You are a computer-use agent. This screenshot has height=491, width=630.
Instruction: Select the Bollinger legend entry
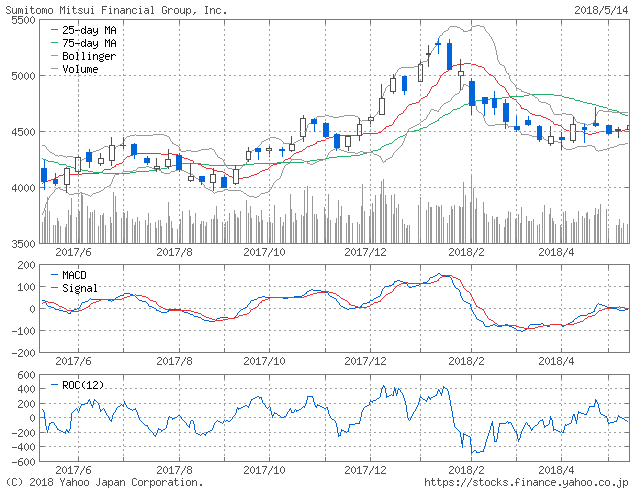[x=89, y=57]
